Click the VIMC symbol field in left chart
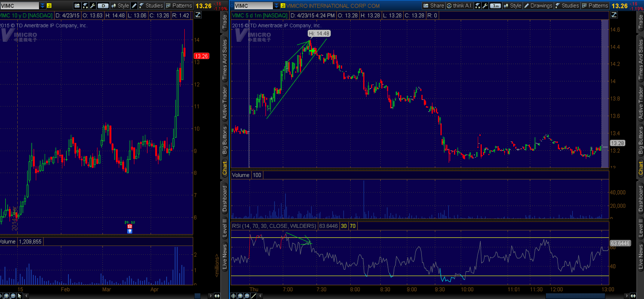Viewport: 644px width, 299px height. click(20, 6)
